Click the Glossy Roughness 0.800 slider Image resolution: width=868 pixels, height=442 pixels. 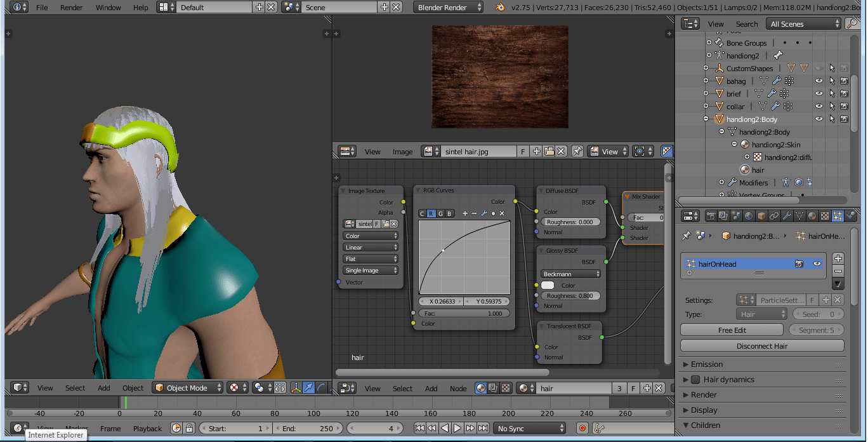571,296
